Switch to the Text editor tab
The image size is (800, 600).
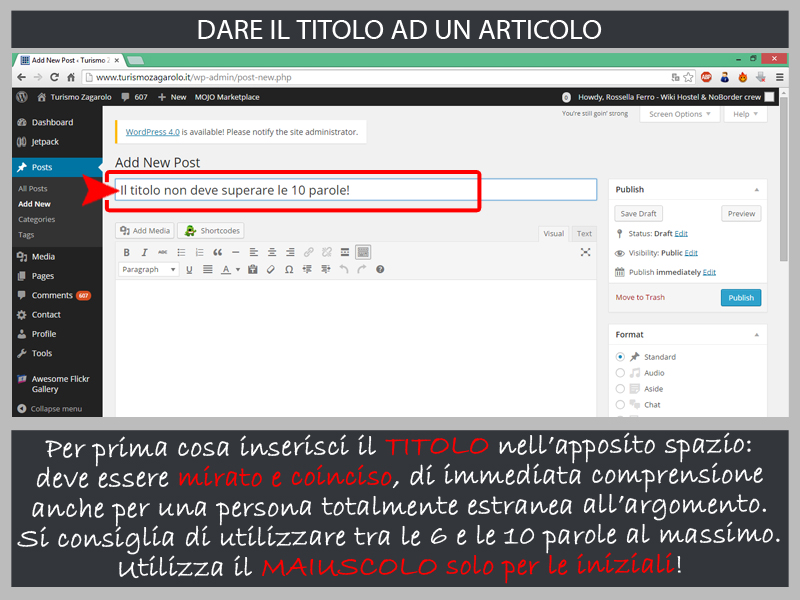point(584,234)
